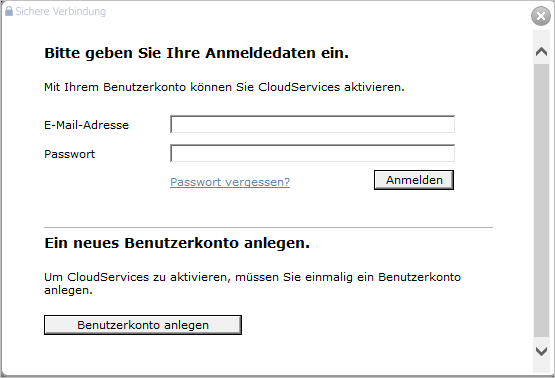Click the 'Um CloudServices zu aktivieren' sentence line

tap(252, 277)
